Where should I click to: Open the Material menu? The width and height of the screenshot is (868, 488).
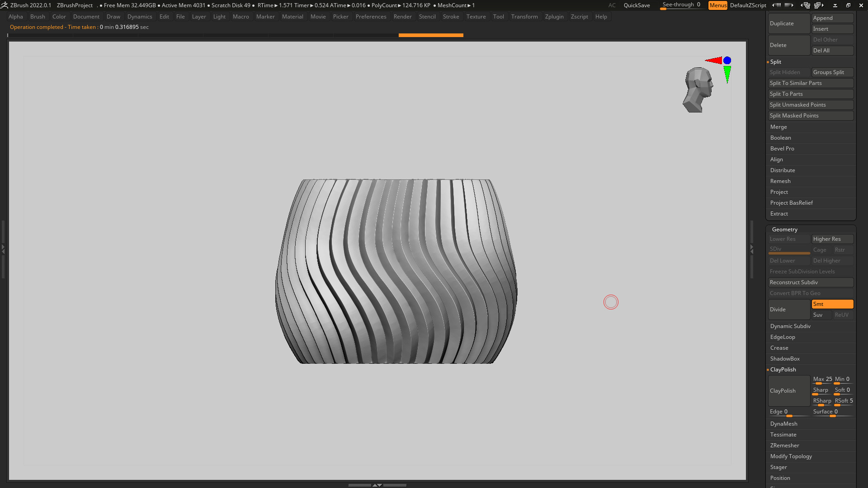coord(292,17)
